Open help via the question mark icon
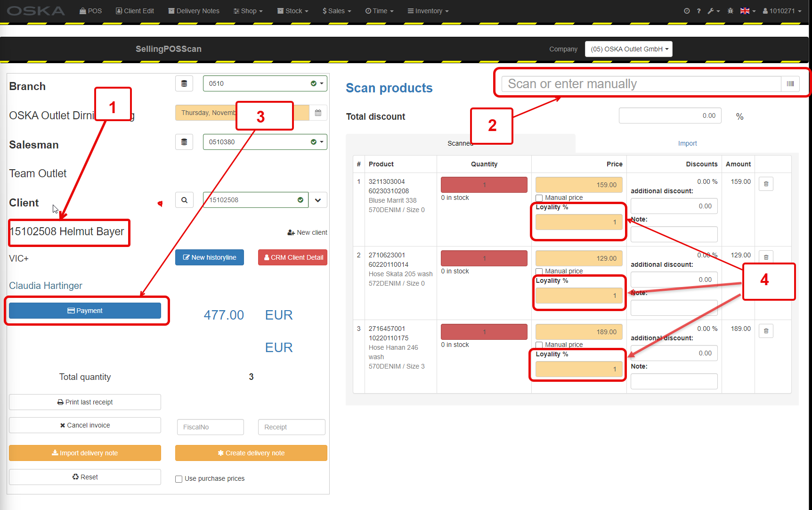The height and width of the screenshot is (510, 812). pyautogui.click(x=698, y=11)
